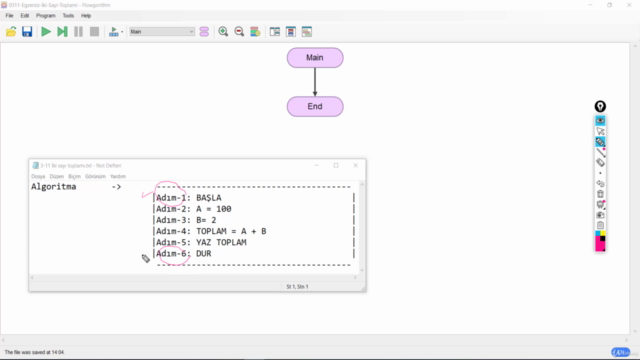Pick the yellow color swatch
This screenshot has height=360, width=640.
(x=602, y=233)
